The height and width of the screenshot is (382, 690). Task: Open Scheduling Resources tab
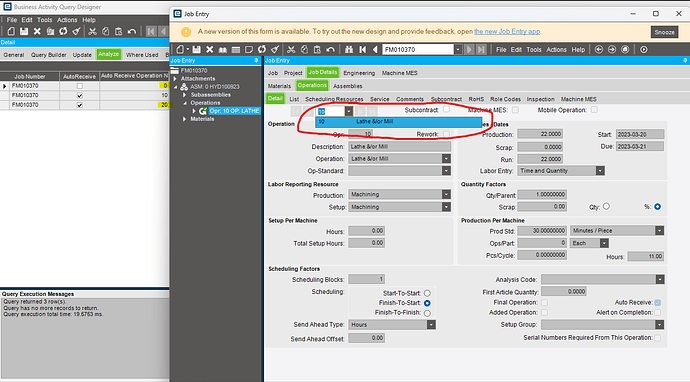(x=334, y=99)
